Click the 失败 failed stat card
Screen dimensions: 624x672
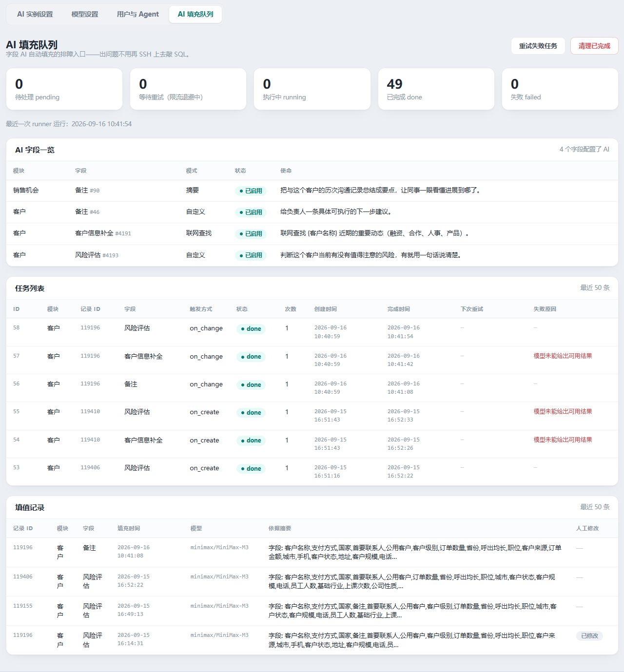pos(560,89)
